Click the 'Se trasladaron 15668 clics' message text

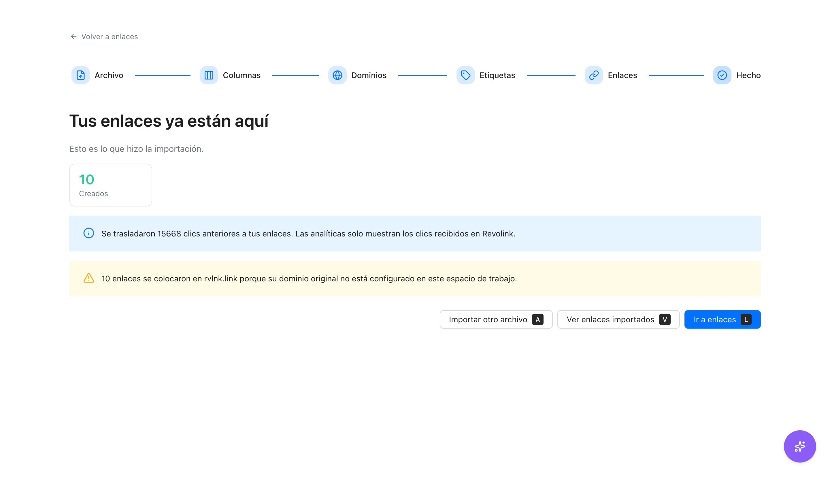(x=308, y=233)
